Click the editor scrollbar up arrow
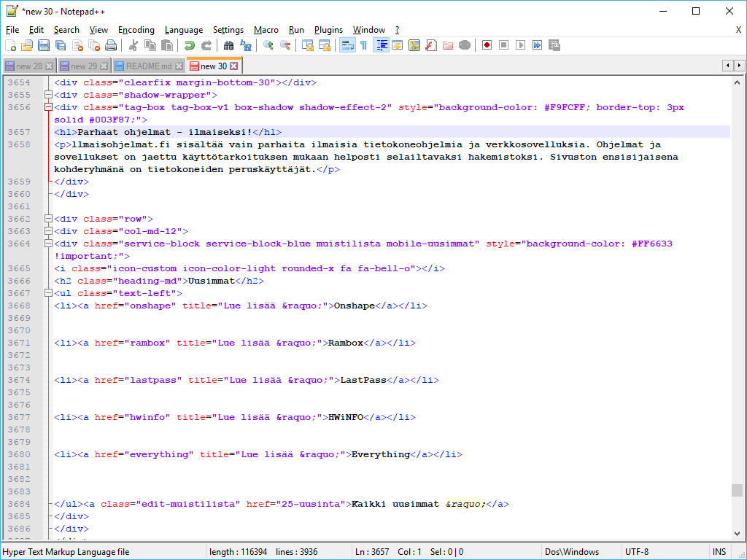 click(x=737, y=82)
